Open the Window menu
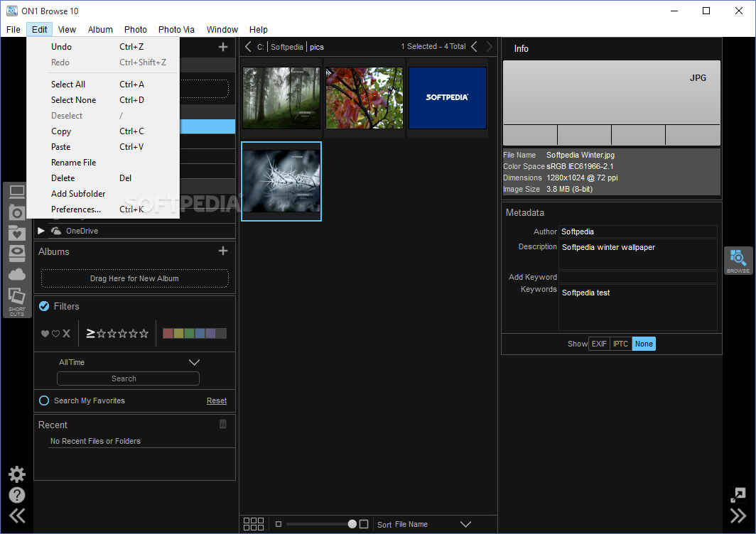Image resolution: width=756 pixels, height=534 pixels. click(222, 29)
